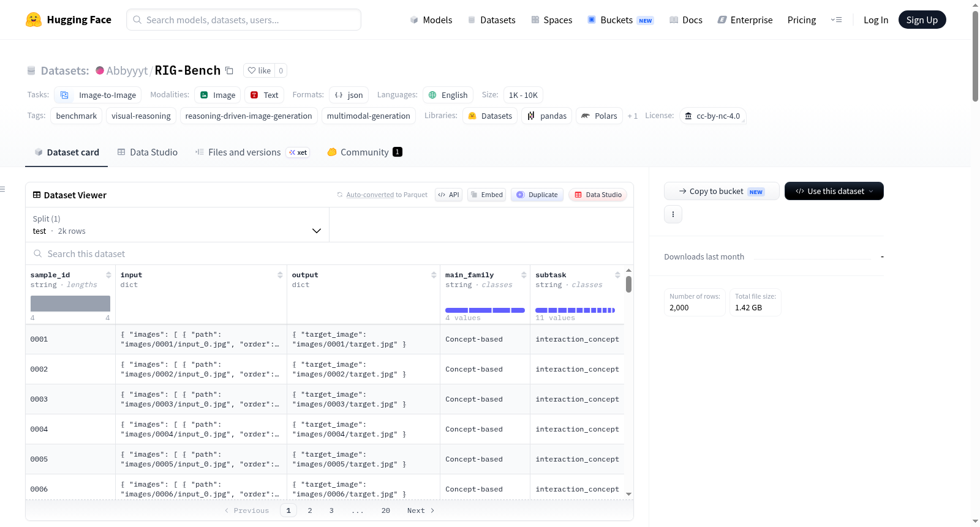Open the Community tab

click(x=364, y=152)
